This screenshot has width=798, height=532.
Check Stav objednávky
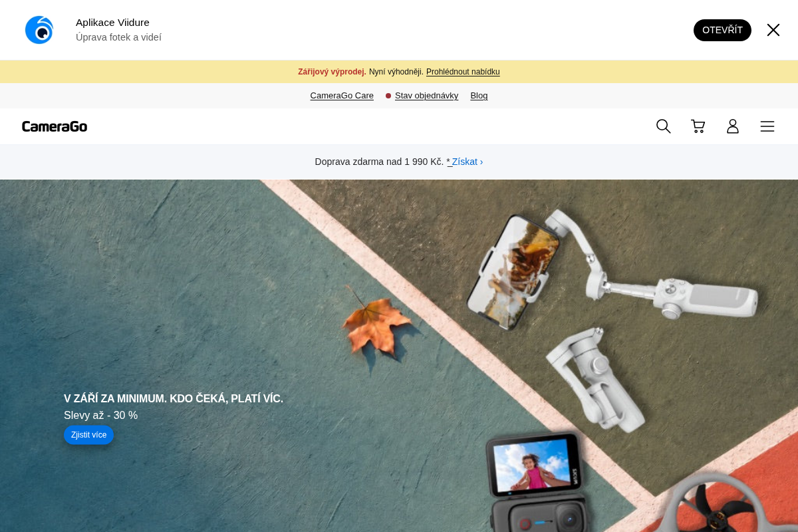(x=426, y=96)
